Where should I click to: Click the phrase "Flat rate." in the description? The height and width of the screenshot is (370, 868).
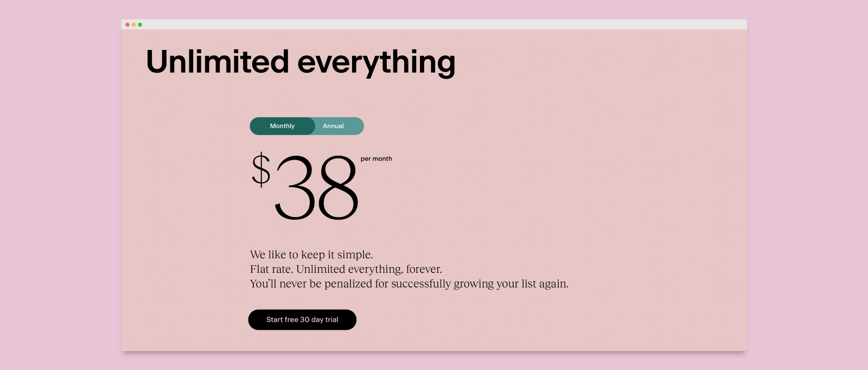pos(271,269)
